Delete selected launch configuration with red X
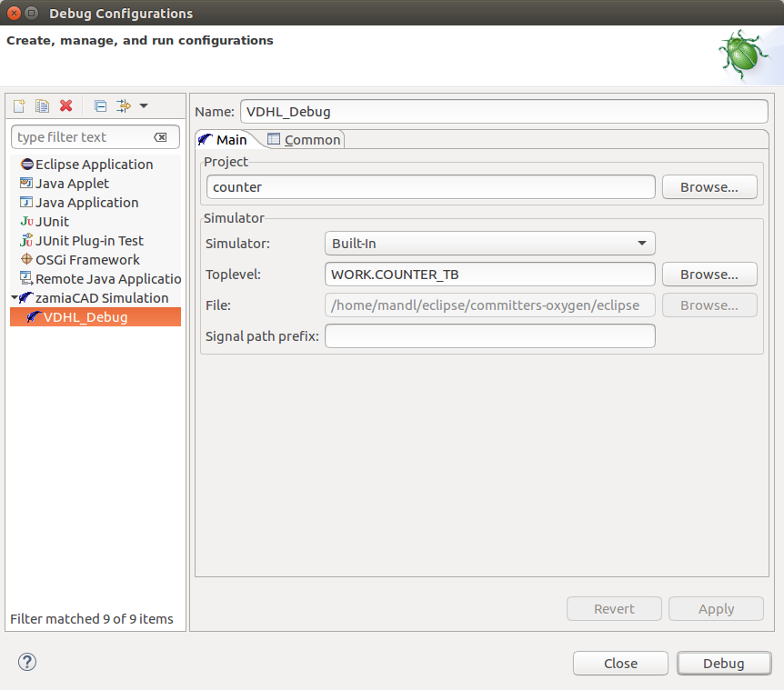The height and width of the screenshot is (690, 784). click(66, 106)
